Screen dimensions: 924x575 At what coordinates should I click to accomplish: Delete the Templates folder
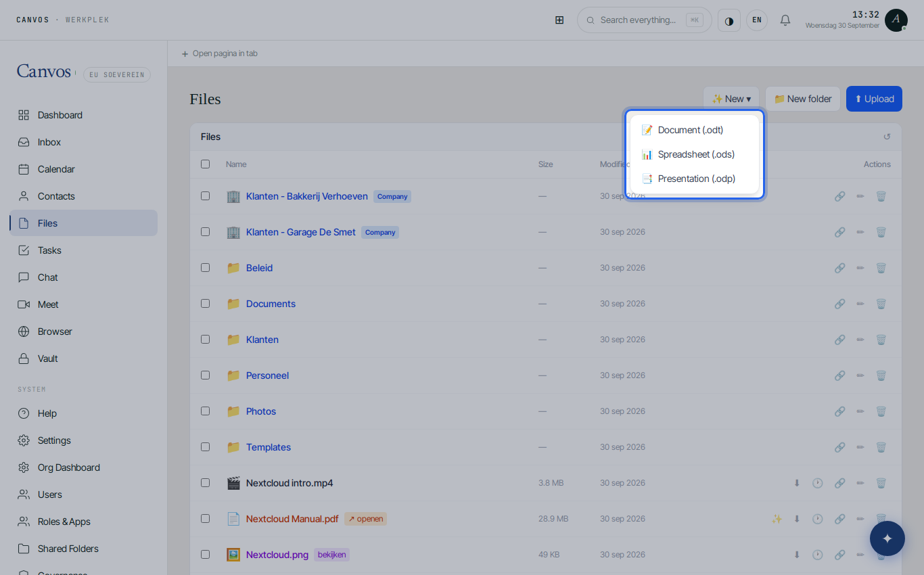click(881, 447)
